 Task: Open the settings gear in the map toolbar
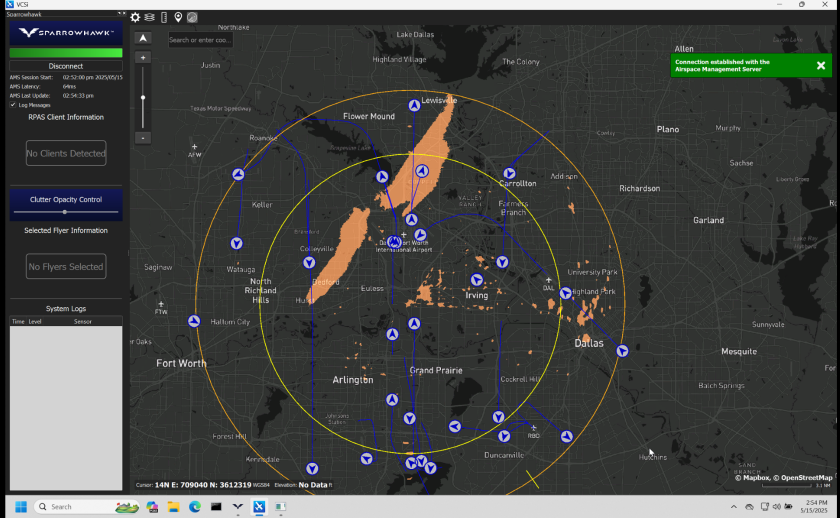tap(135, 17)
